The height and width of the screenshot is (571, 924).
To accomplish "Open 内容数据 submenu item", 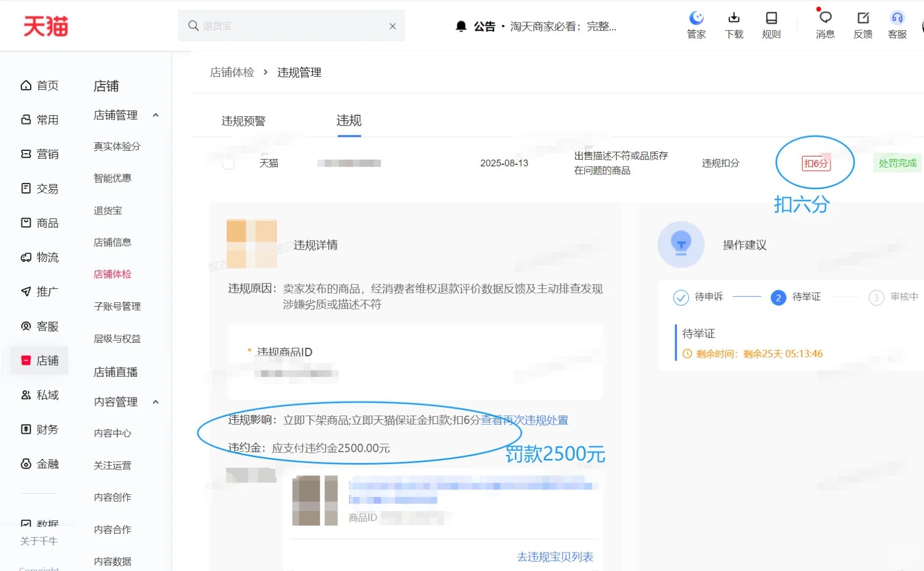I will click(x=113, y=561).
